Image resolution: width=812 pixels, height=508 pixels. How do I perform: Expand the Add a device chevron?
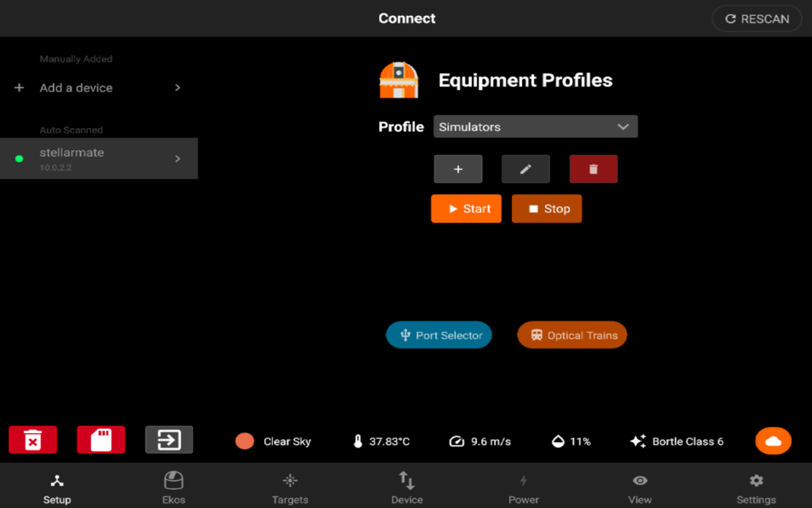178,88
